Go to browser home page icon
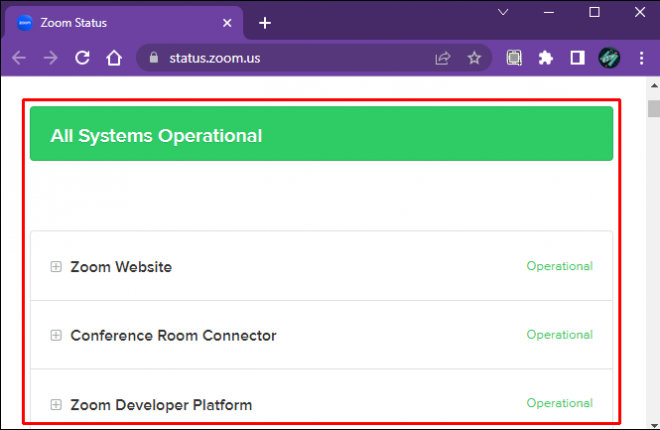 coord(115,58)
